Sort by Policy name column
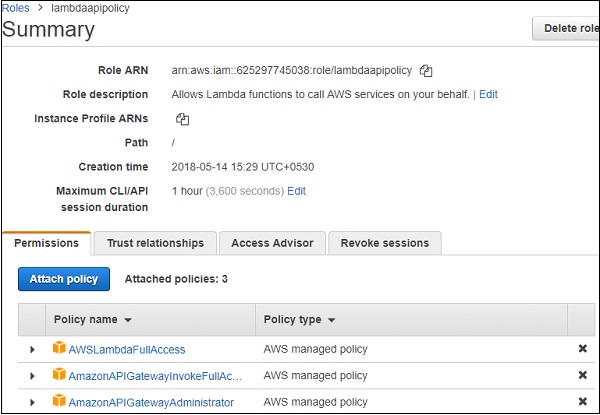Viewport: 600px width, 415px height. coord(91,320)
